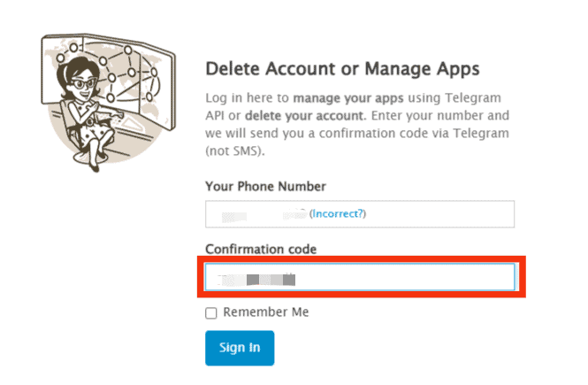Viewport: 588px width, 385px height.
Task: Click the "Confirmation code" label
Action: click(261, 249)
